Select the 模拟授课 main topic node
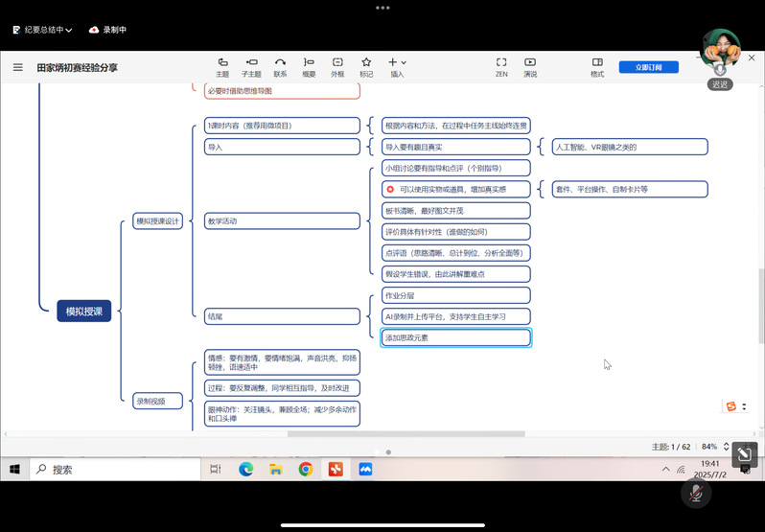The height and width of the screenshot is (532, 765). pos(83,311)
